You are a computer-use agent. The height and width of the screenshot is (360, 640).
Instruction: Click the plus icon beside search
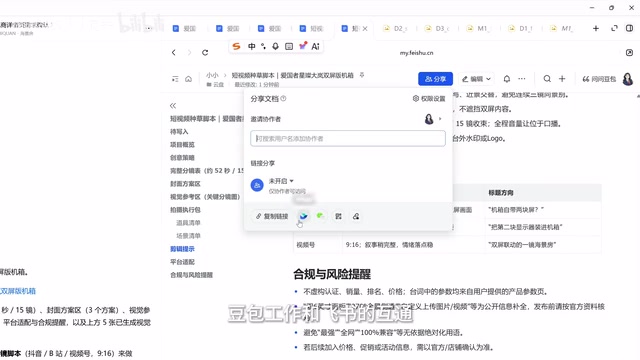click(x=562, y=79)
